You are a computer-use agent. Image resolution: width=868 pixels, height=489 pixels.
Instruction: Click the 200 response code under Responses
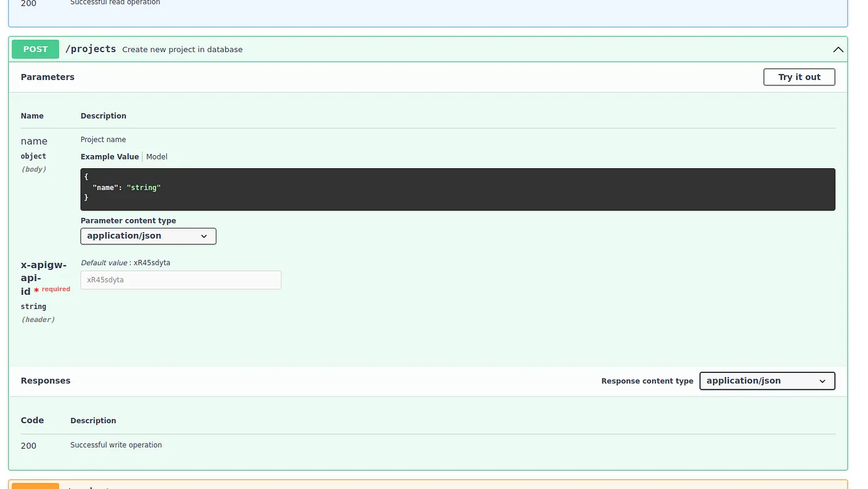coord(29,446)
